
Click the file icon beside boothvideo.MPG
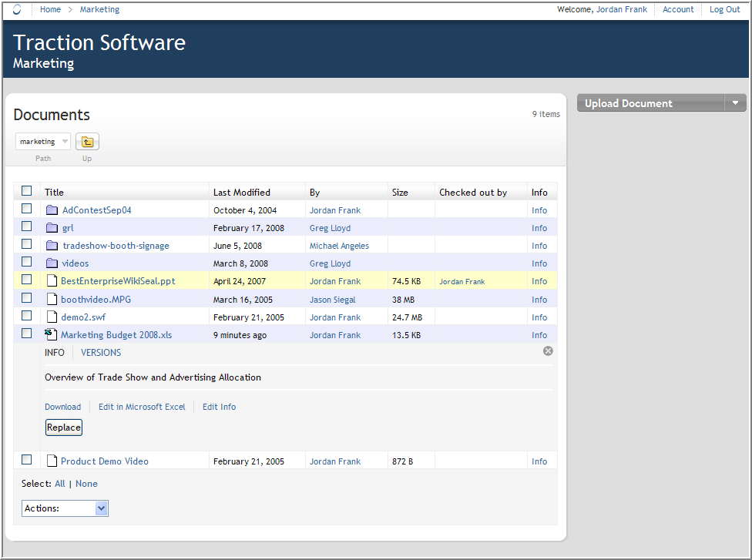[x=52, y=299]
